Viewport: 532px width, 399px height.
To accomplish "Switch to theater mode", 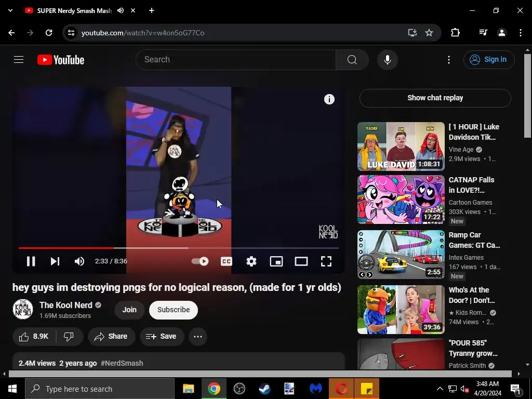I will click(x=301, y=261).
